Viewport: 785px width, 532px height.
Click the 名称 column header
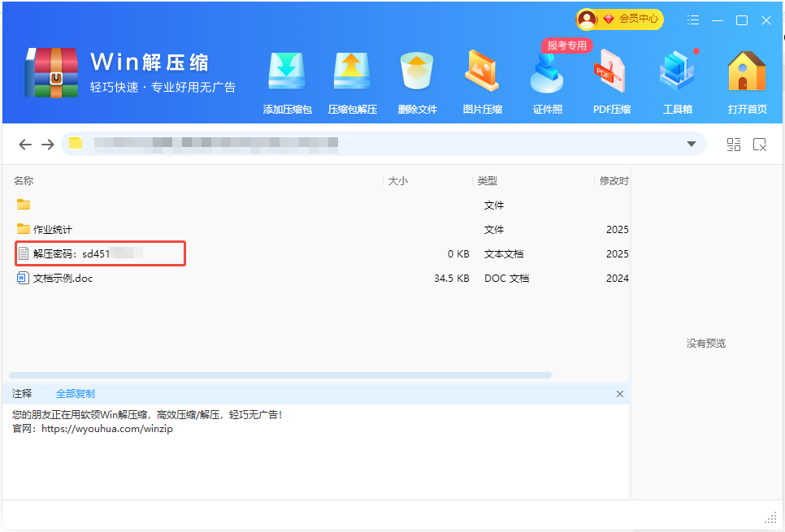tap(22, 180)
